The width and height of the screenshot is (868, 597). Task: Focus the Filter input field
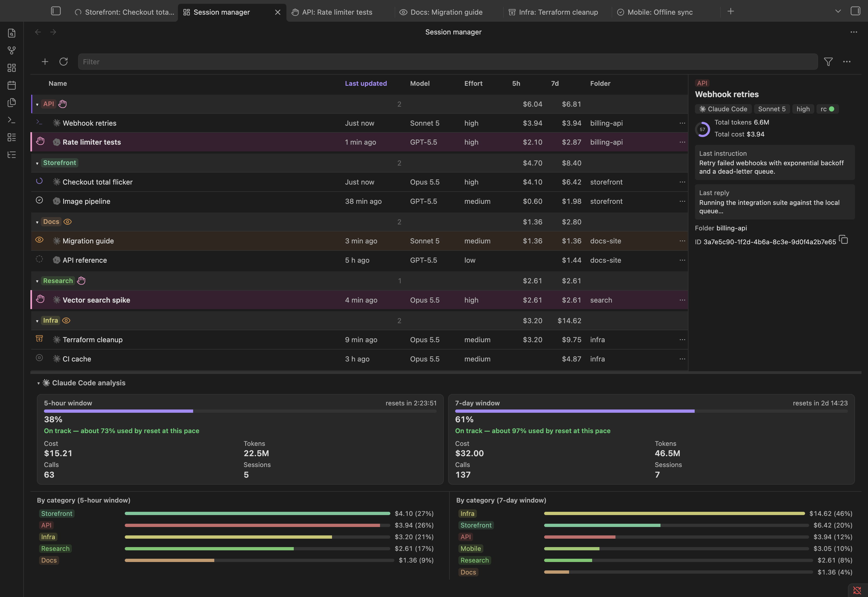tap(448, 61)
